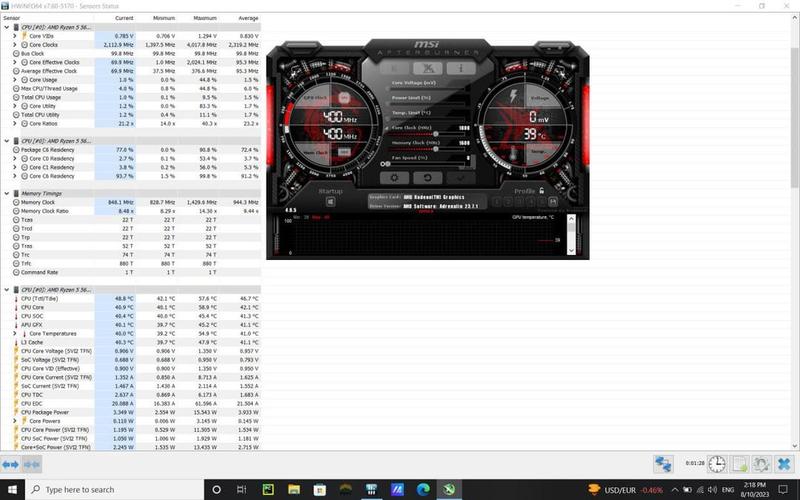
Task: Expand the Core Effective Clocks row
Action: pos(15,62)
